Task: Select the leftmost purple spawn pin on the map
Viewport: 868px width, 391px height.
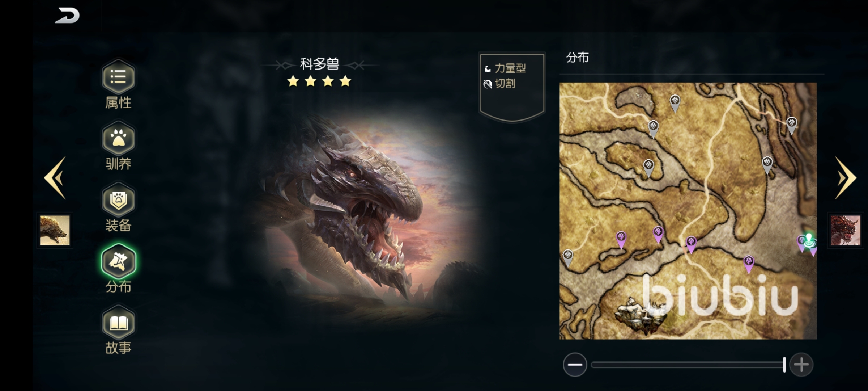Action: pyautogui.click(x=621, y=240)
